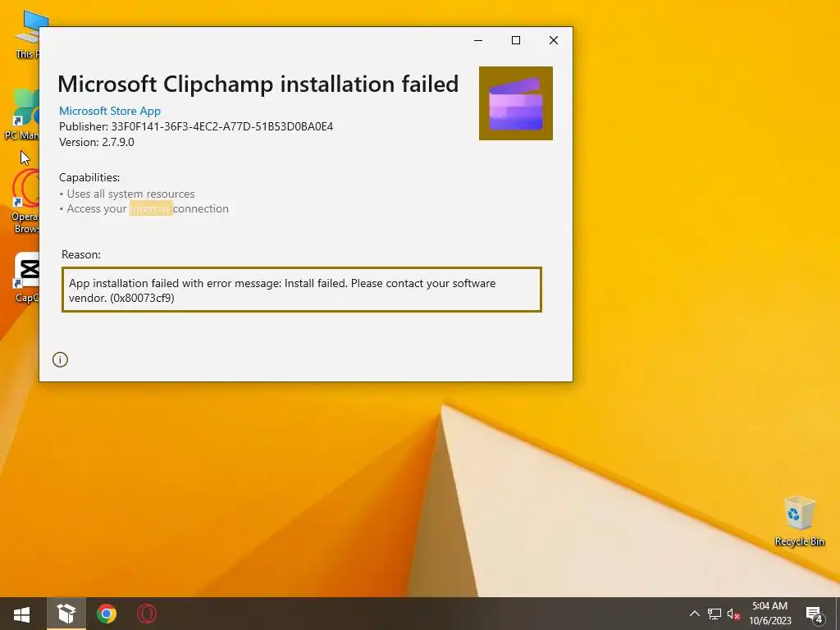Show hidden system tray icons
Screen dimensions: 840x630
point(694,614)
